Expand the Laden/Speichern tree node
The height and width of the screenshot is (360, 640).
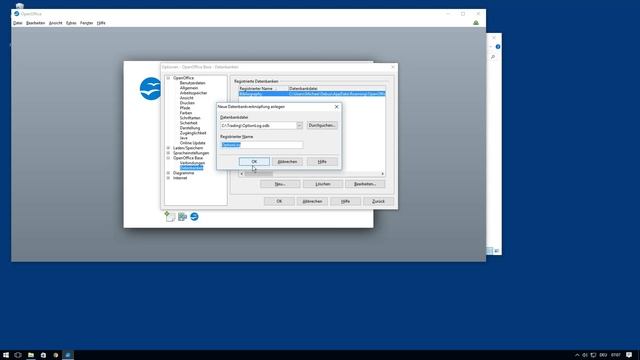168,148
